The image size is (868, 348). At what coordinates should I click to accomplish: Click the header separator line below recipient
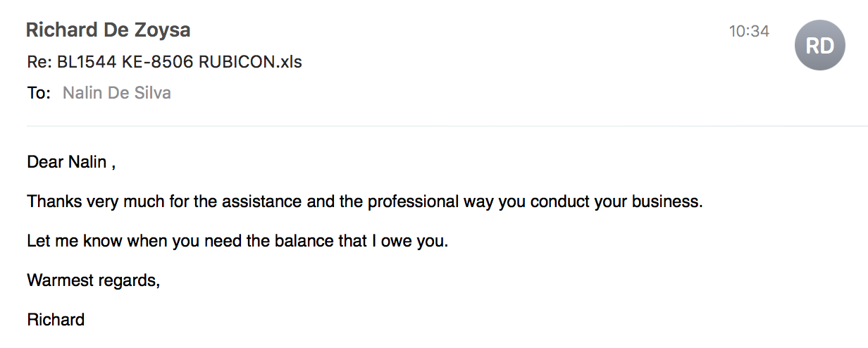point(447,126)
